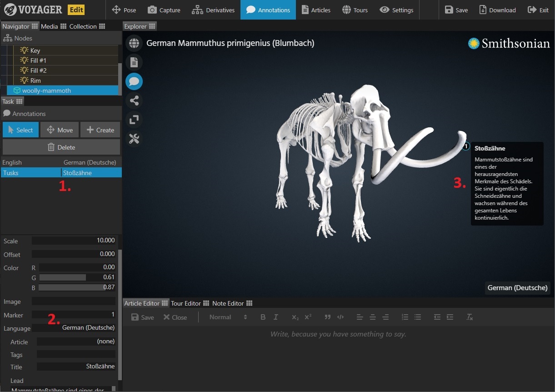
Task: Toggle fullscreen icon in viewer sidebar
Action: (134, 120)
